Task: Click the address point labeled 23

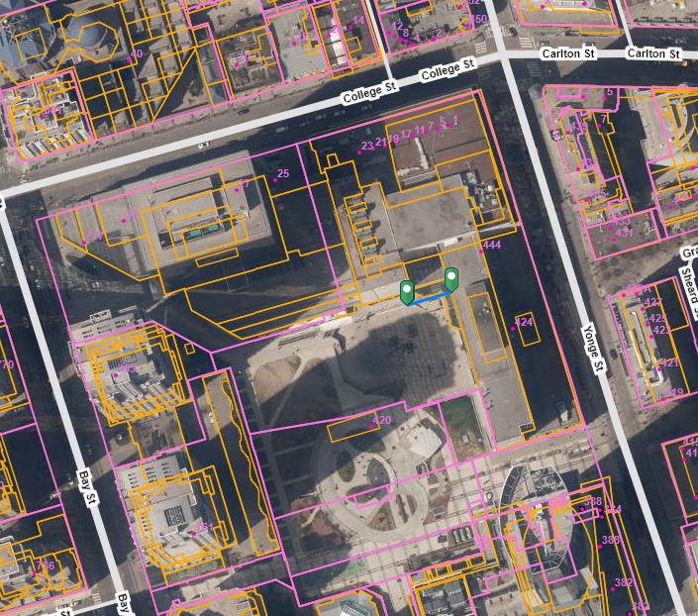Action: pyautogui.click(x=359, y=151)
